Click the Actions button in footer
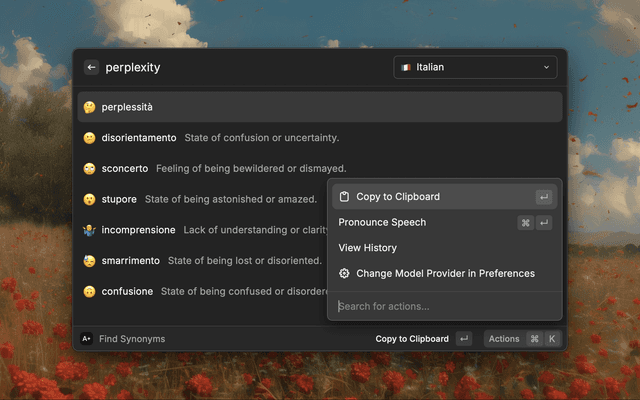The height and width of the screenshot is (400, 640). click(x=504, y=339)
